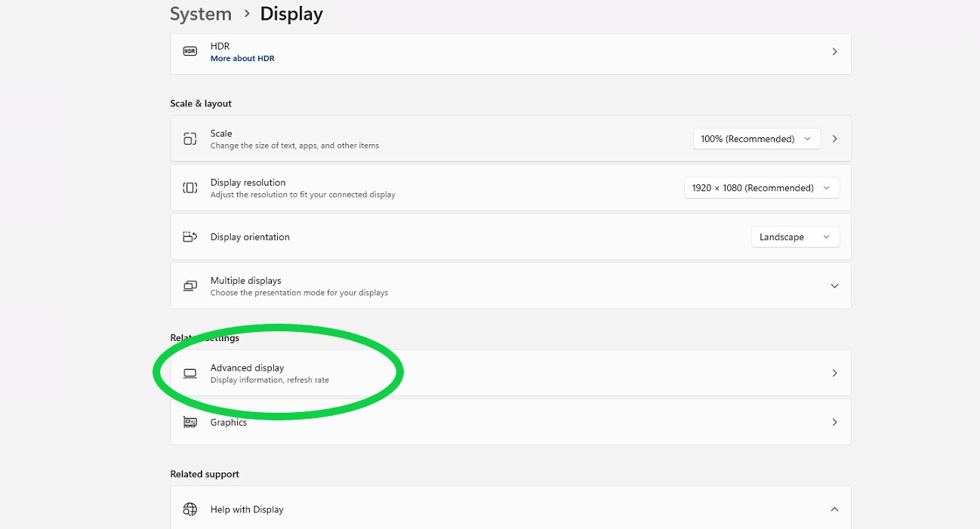Click "Display information, refresh rate" text

[x=270, y=380]
